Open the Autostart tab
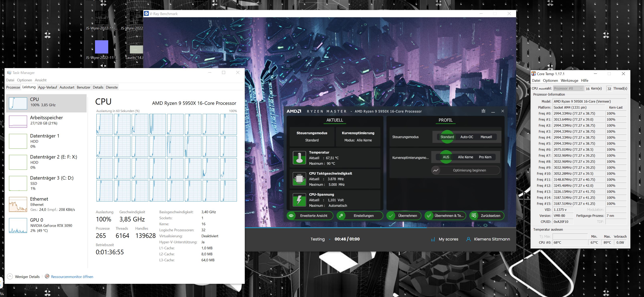 pos(67,87)
